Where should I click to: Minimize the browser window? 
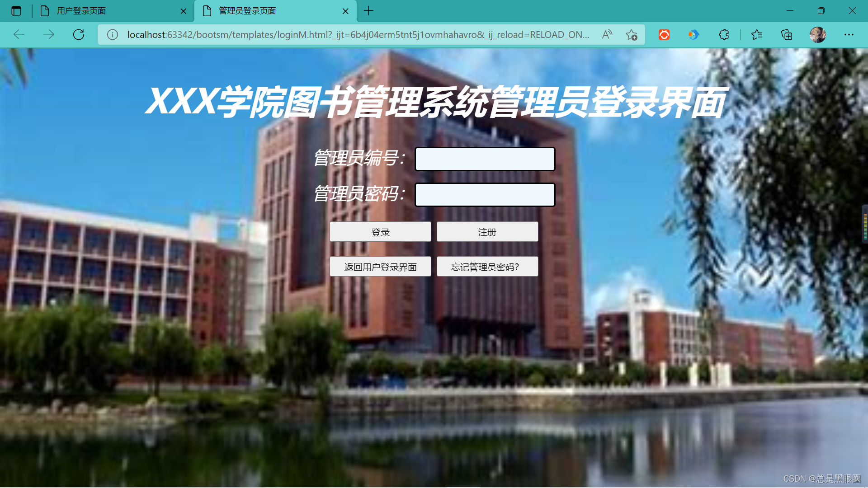(790, 11)
